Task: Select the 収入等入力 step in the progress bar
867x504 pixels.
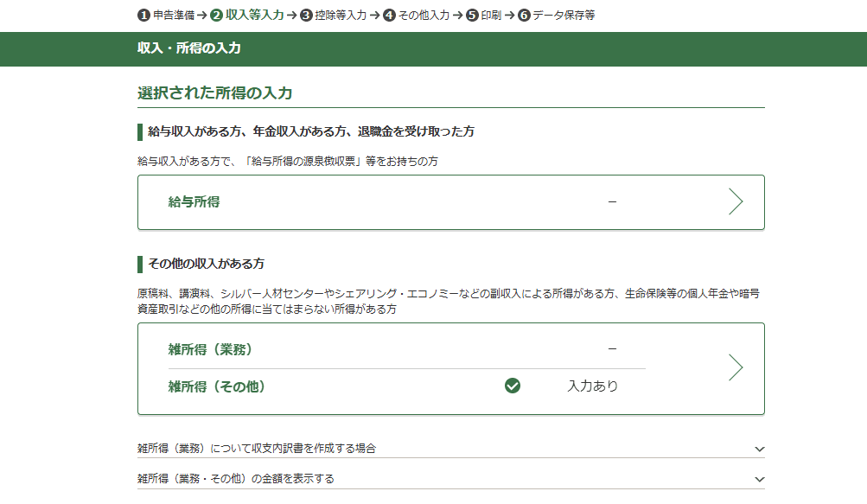Action: (x=254, y=15)
